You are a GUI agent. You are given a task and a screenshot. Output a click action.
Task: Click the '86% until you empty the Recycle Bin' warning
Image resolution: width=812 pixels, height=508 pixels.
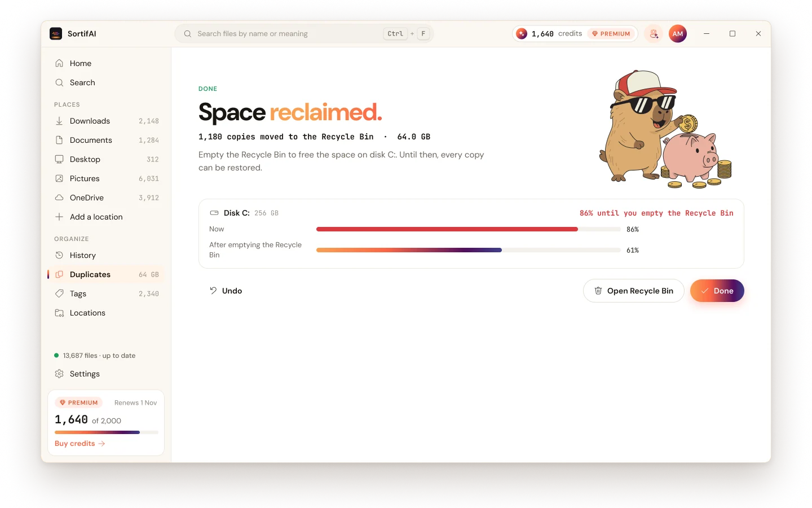[656, 213]
